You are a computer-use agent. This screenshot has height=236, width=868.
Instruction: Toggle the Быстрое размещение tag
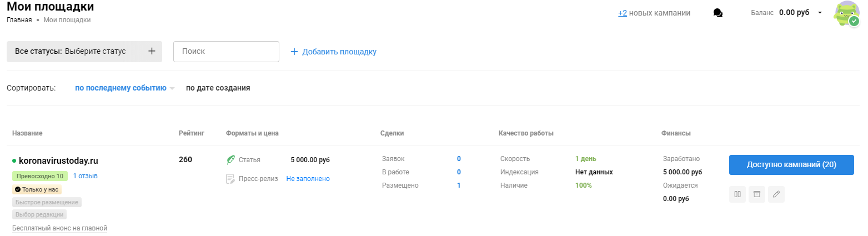pyautogui.click(x=47, y=202)
